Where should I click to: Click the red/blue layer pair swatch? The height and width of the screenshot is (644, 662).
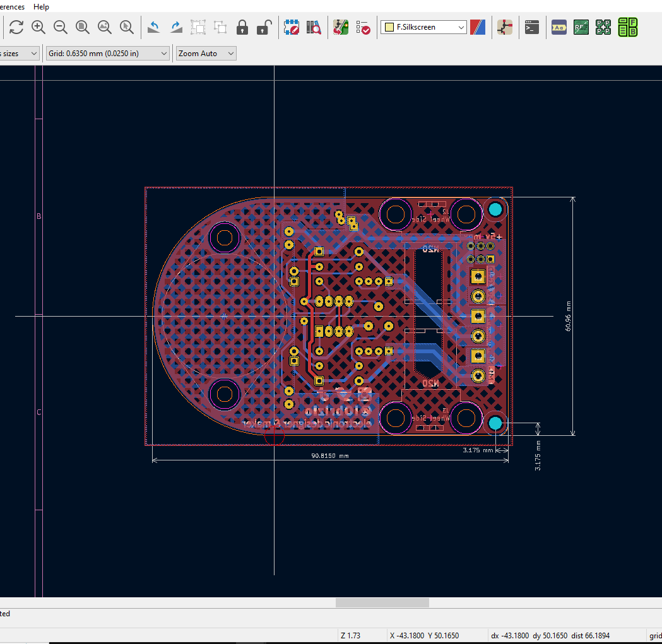coord(478,27)
